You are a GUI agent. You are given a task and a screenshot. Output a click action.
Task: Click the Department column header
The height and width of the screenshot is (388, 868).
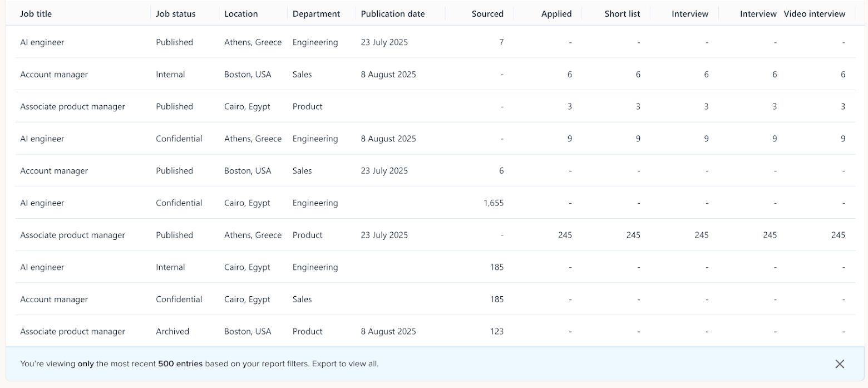pyautogui.click(x=316, y=14)
